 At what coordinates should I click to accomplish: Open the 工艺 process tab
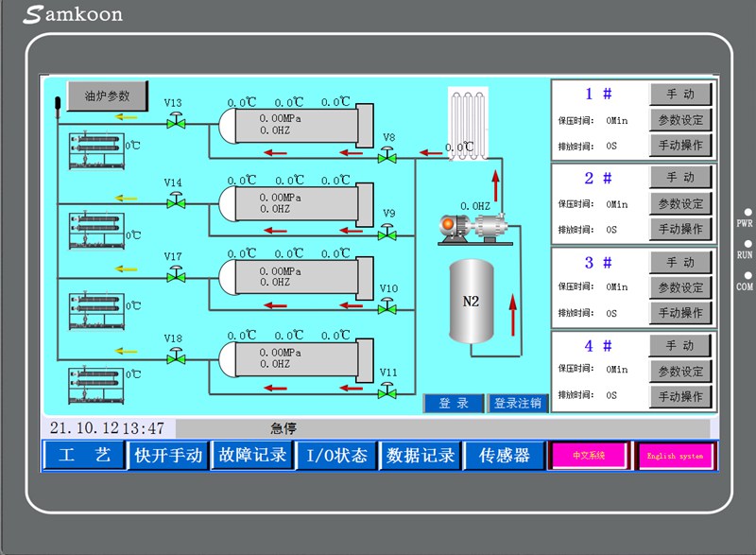pyautogui.click(x=83, y=456)
